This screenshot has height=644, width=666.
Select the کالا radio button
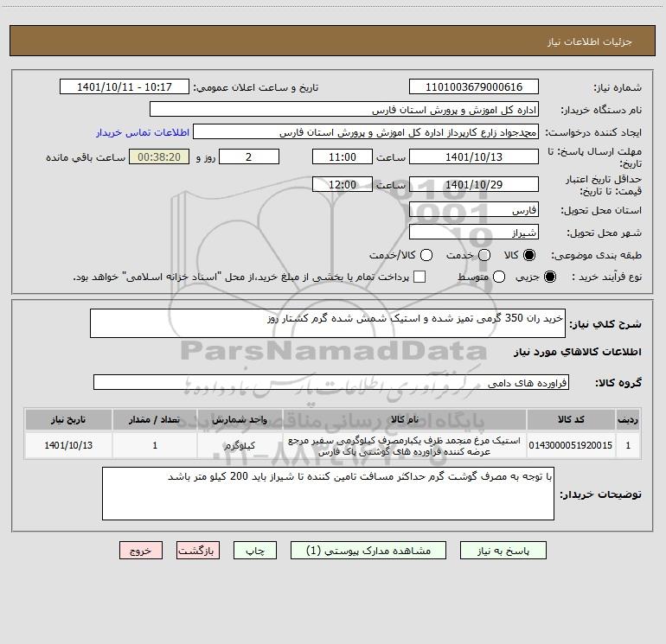pos(529,255)
